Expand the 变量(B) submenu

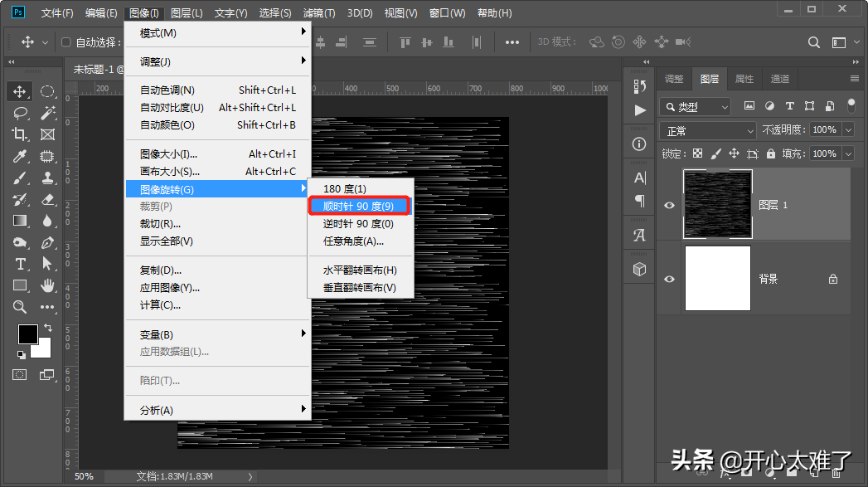tap(218, 334)
